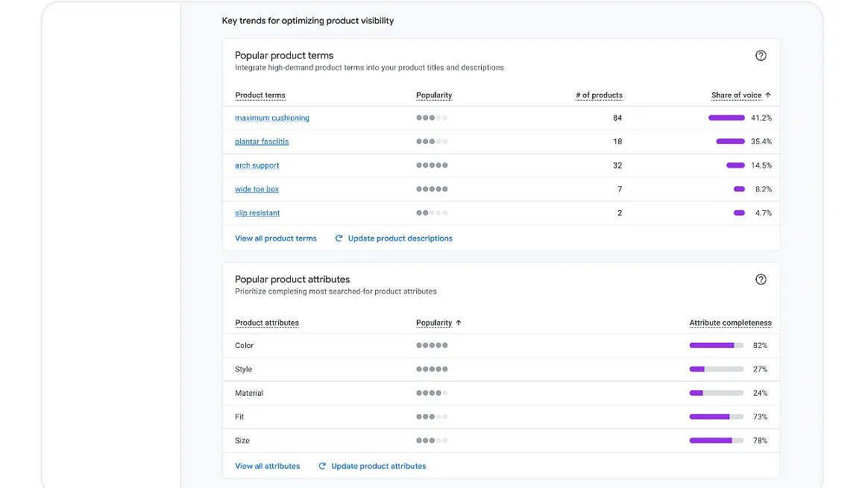Open the maximum cushioning term link
The width and height of the screenshot is (868, 488).
[271, 118]
